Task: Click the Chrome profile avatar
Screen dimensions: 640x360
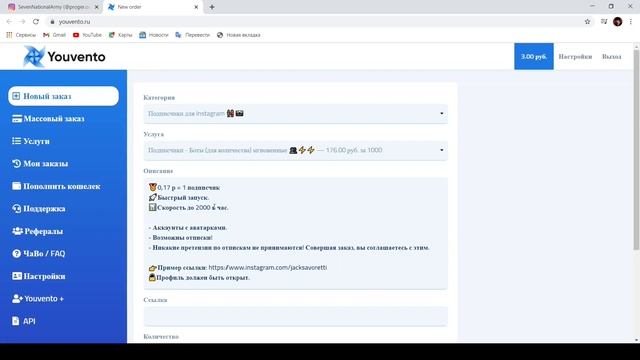Action: (618, 22)
